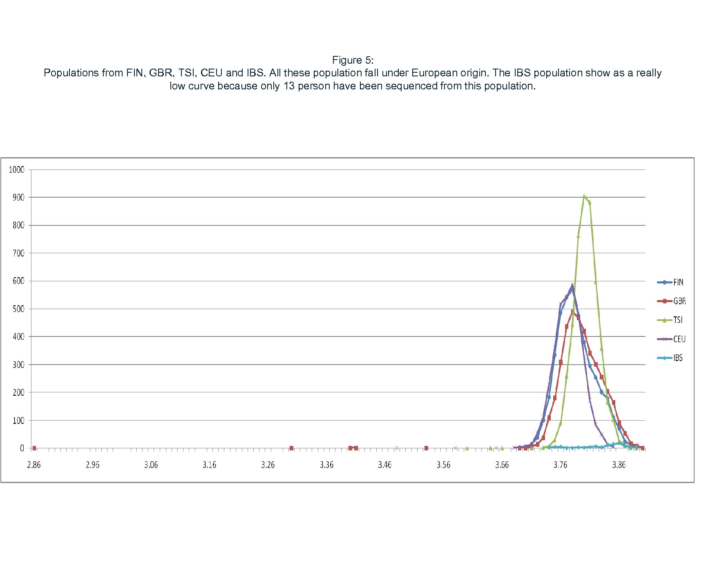The height and width of the screenshot is (588, 706).
Task: Click the x-axis label 3.56
Action: pyautogui.click(x=443, y=465)
